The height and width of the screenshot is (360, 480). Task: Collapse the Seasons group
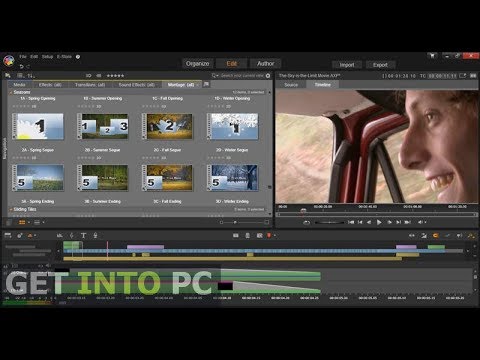tap(11, 92)
